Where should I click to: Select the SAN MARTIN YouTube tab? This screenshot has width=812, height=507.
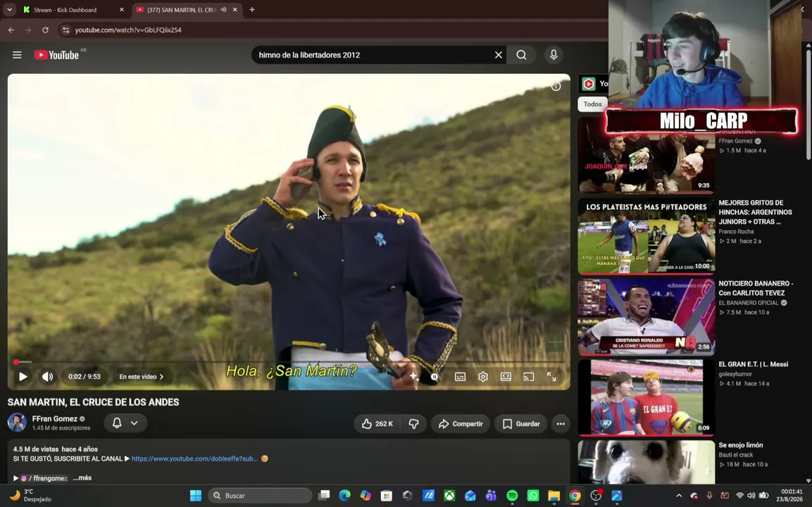click(181, 10)
